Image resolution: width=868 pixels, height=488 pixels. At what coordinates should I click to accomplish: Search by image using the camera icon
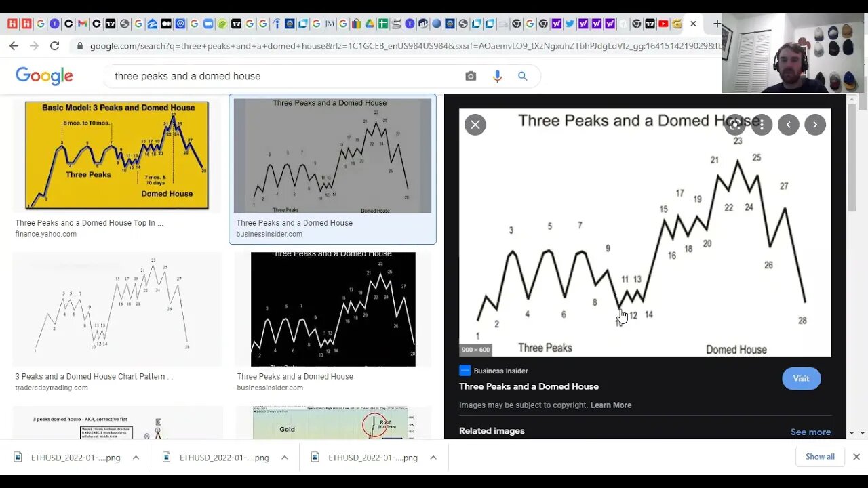[471, 76]
